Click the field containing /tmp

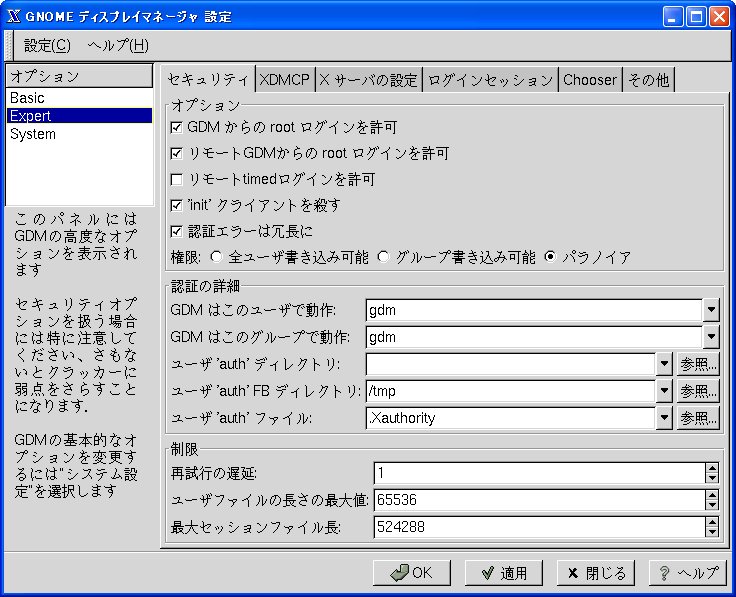click(x=511, y=390)
